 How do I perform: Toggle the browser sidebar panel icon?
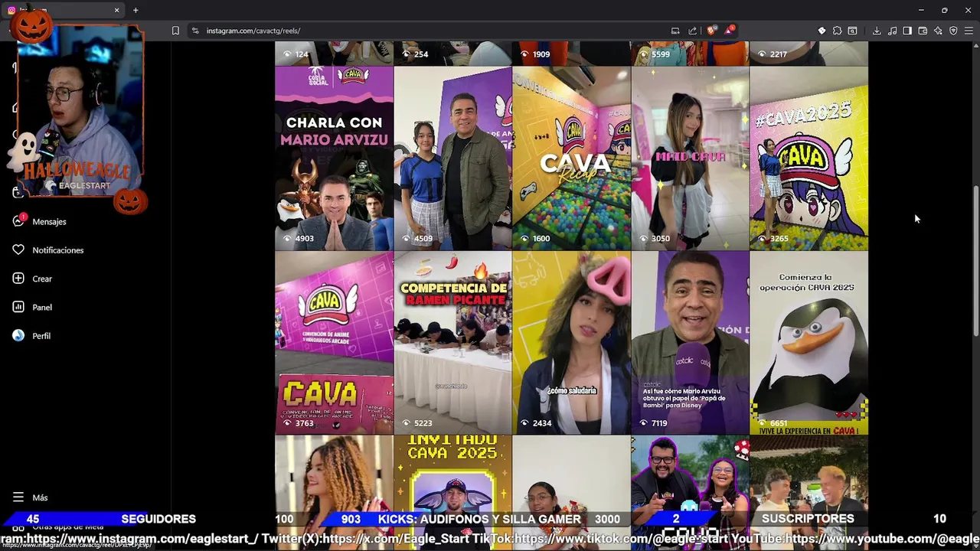[907, 31]
